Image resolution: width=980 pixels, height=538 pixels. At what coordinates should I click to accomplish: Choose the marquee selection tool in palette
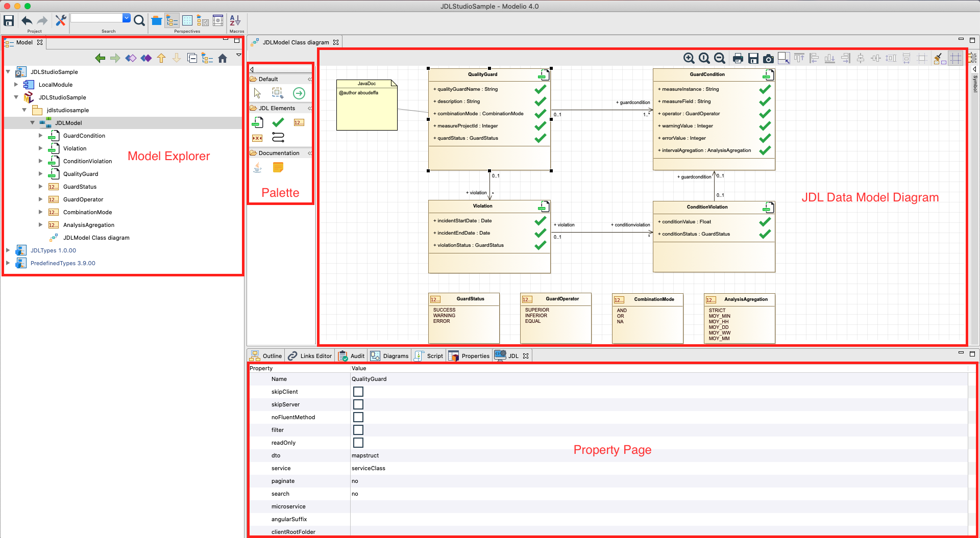tap(278, 93)
